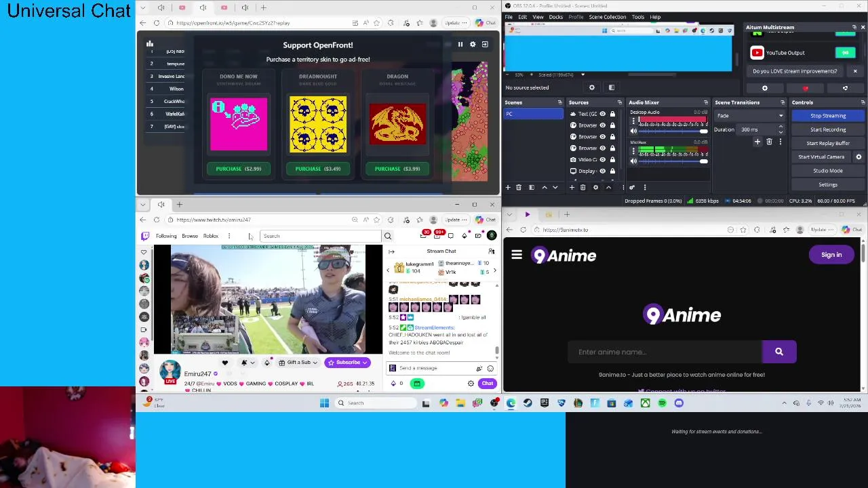
Task: Toggle lock on Display source
Action: (x=612, y=171)
